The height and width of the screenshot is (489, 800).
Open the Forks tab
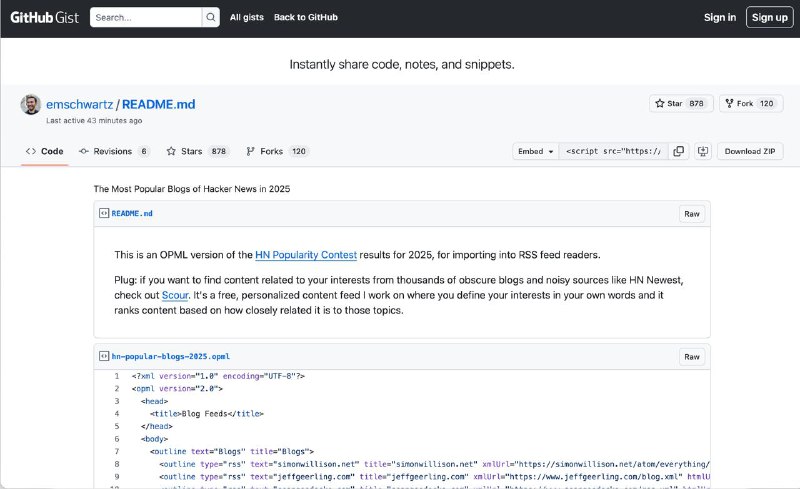271,151
